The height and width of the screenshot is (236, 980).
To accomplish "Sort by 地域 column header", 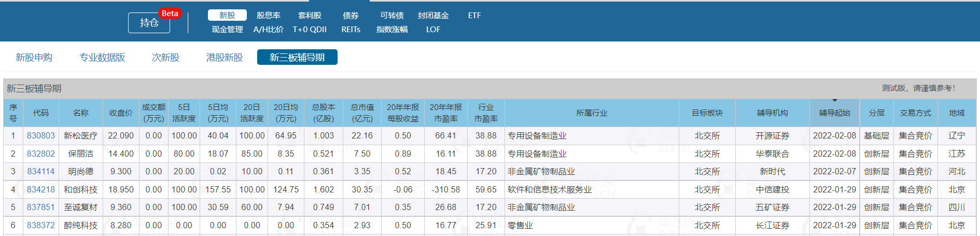I will (957, 113).
